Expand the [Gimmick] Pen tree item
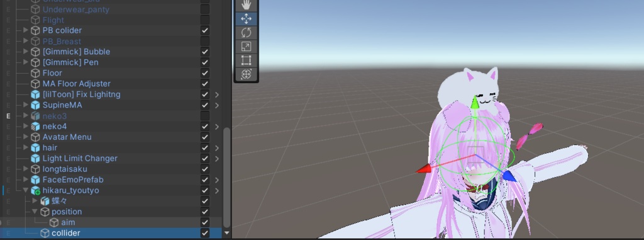This screenshot has width=644, height=240. (x=26, y=62)
